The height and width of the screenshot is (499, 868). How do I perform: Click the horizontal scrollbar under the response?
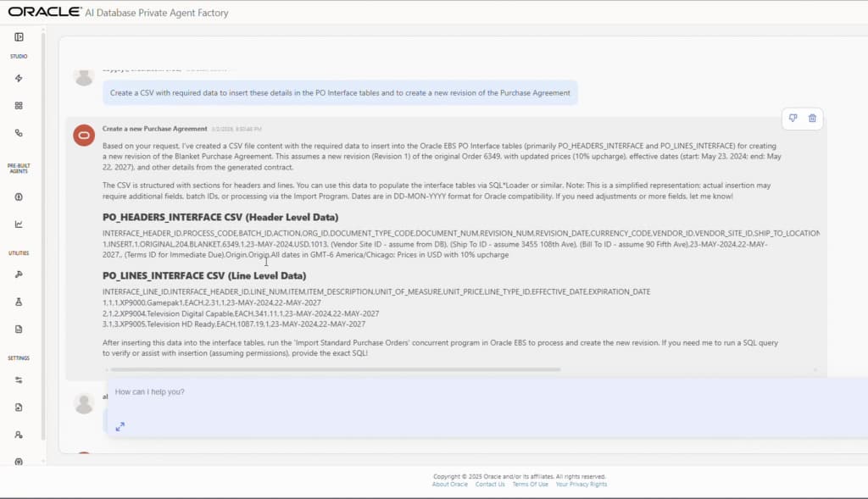(336, 369)
